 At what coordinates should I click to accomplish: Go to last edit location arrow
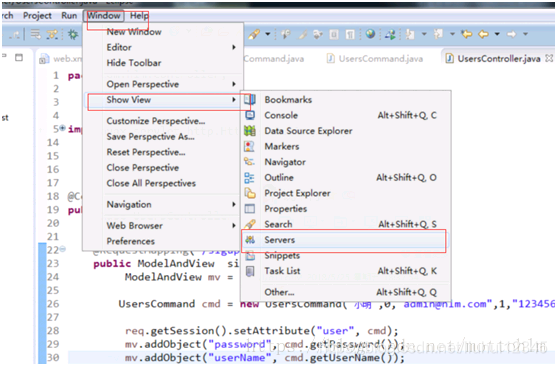(x=467, y=34)
